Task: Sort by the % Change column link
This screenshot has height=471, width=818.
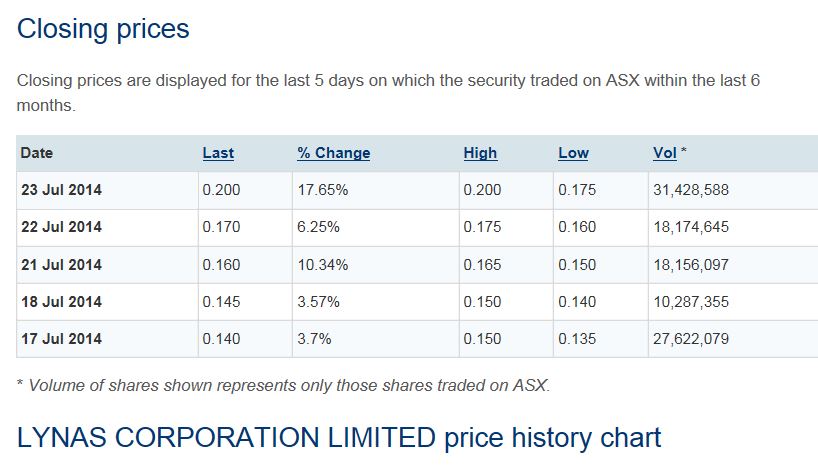Action: [x=333, y=153]
